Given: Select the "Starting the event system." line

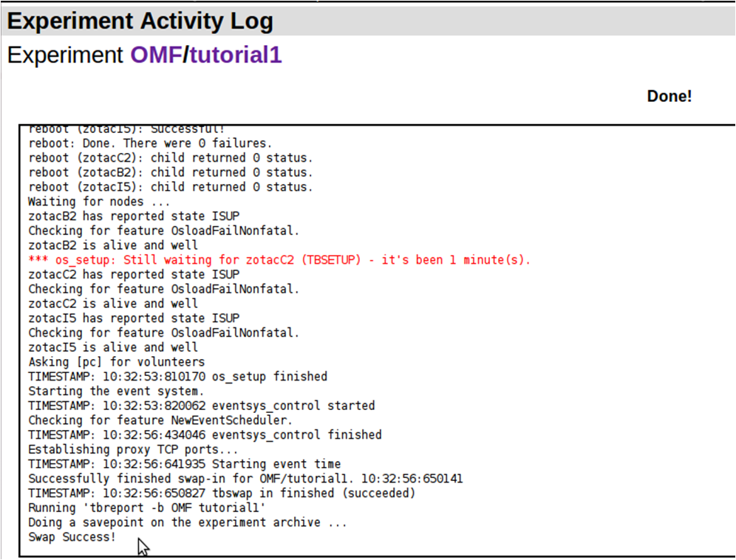Looking at the screenshot, I should pos(117,391).
